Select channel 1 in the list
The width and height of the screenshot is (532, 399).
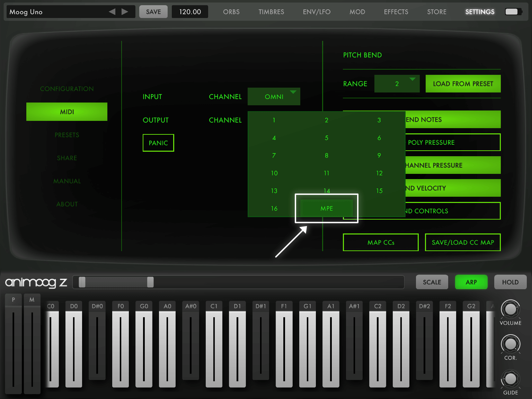pos(274,120)
